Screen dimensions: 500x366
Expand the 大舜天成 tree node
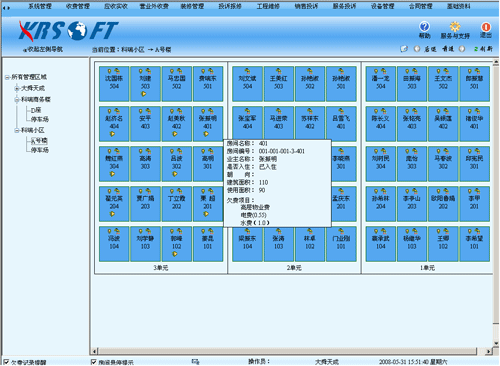click(17, 88)
